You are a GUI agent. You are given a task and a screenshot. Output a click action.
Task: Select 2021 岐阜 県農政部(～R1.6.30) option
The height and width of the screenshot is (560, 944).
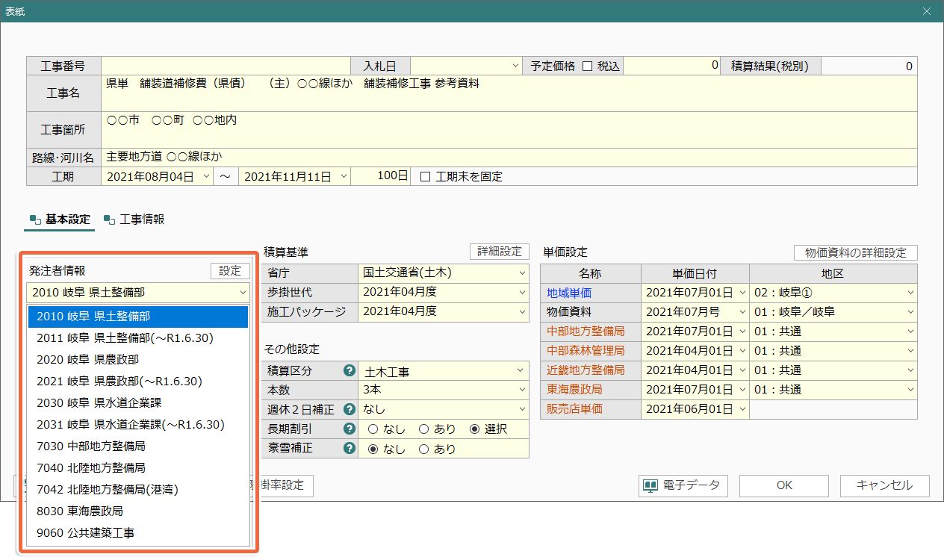[x=138, y=382]
